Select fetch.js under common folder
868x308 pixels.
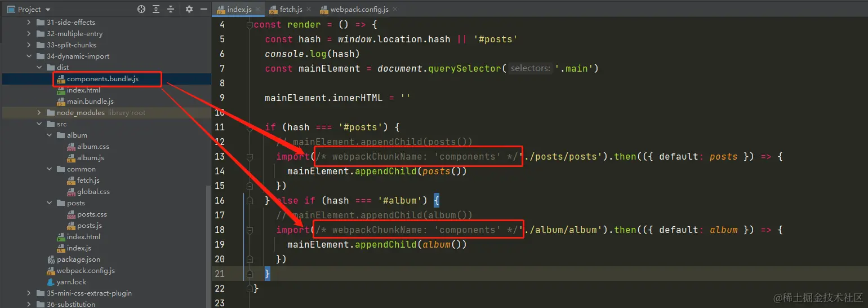tap(88, 181)
